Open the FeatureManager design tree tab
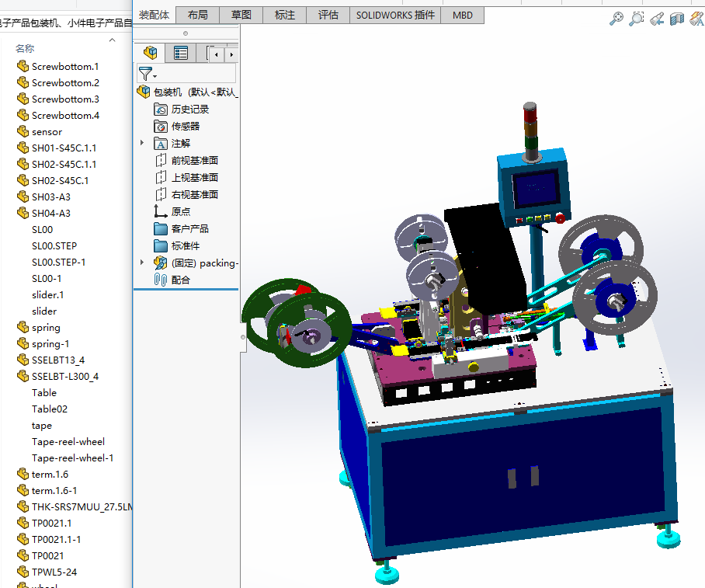Screen dimensions: 705x588 150,53
